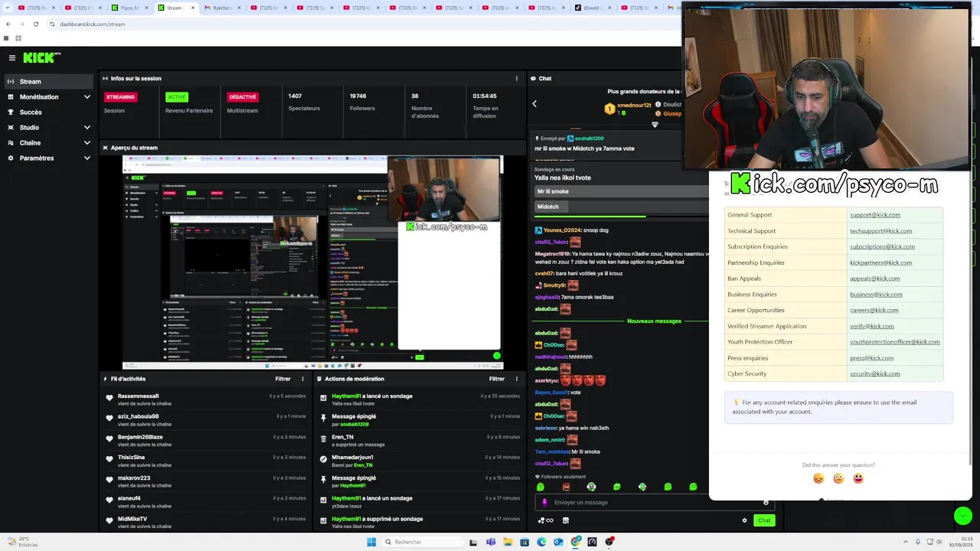Rate the answer with the neutral face
The height and width of the screenshot is (551, 980).
[838, 478]
